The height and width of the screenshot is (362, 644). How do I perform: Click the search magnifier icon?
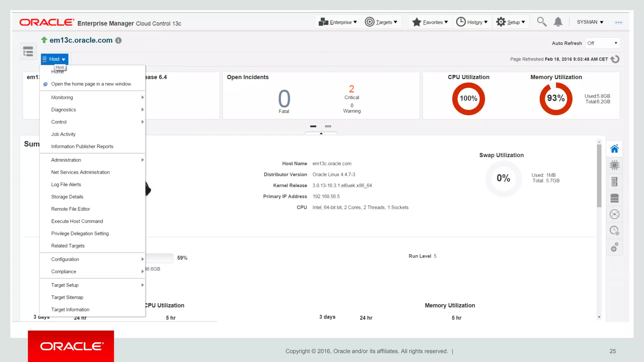pyautogui.click(x=541, y=22)
